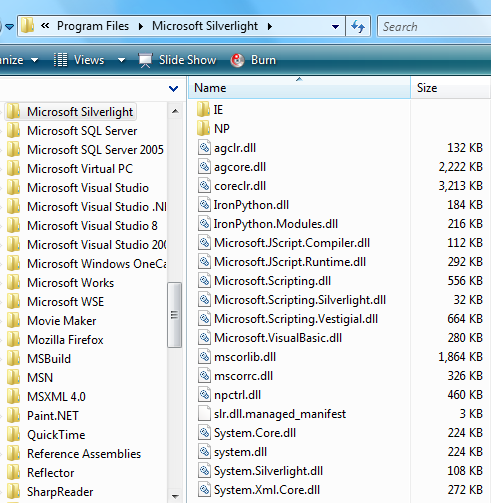The width and height of the screenshot is (491, 503).
Task: Select Microsoft.JScript.Compiler.dll icon
Action: click(x=204, y=243)
